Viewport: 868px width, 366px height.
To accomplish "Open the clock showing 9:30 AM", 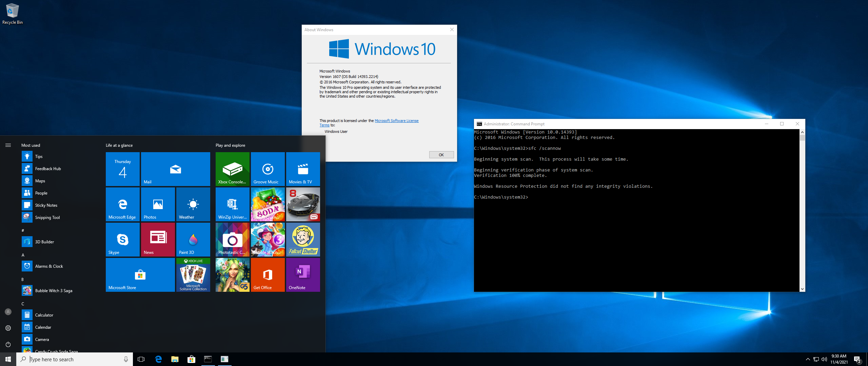I will pyautogui.click(x=839, y=359).
